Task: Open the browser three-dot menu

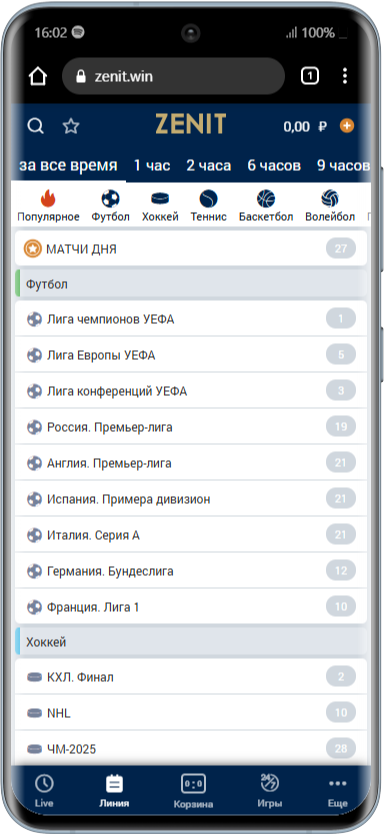Action: tap(345, 76)
